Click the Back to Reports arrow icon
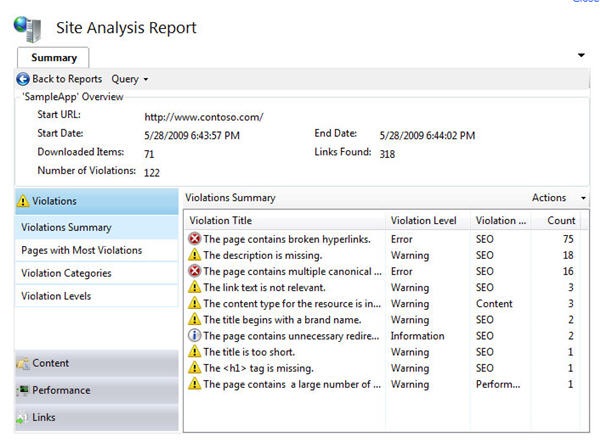This screenshot has height=442, width=600. coord(23,78)
